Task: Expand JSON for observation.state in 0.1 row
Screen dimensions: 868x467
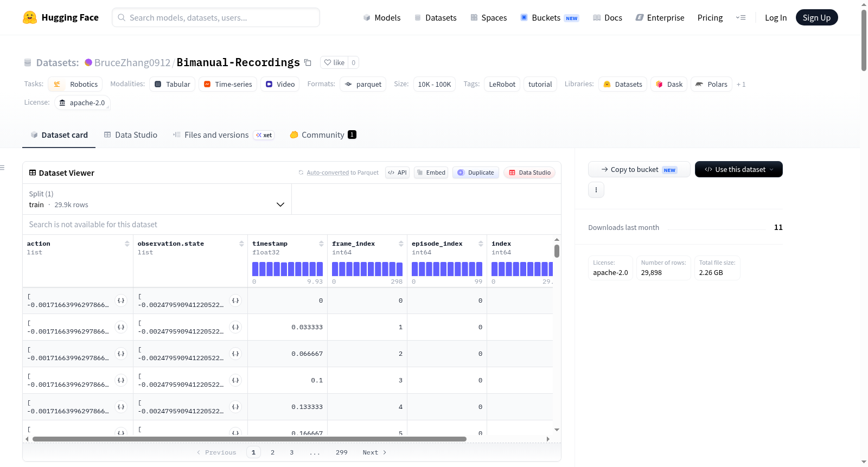Action: (x=235, y=380)
